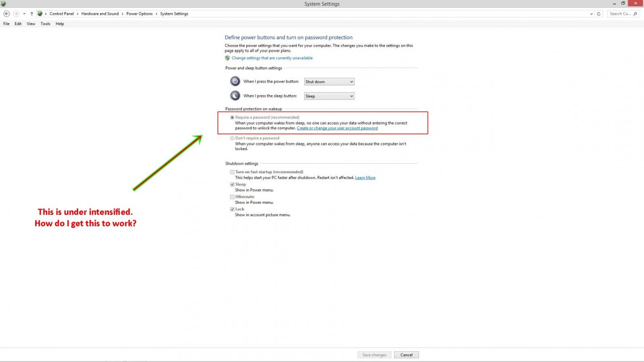The image size is (644, 362).
Task: Restore down the System Settings window
Action: click(x=623, y=3)
